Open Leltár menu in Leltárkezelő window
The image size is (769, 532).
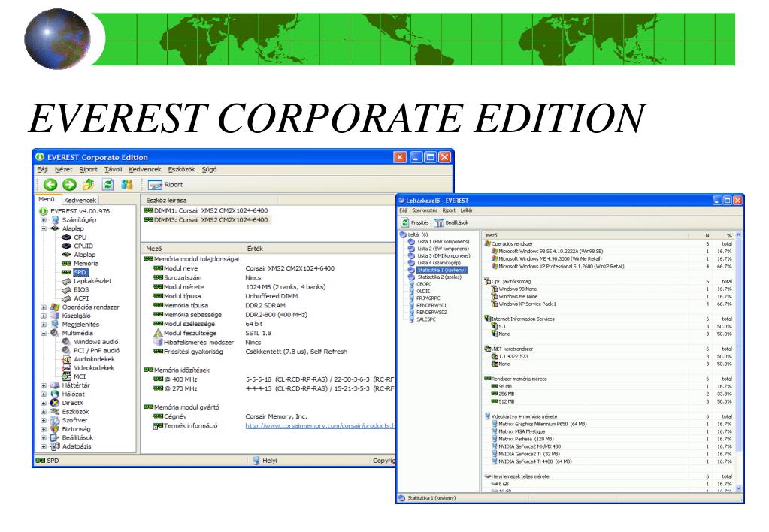coord(466,210)
